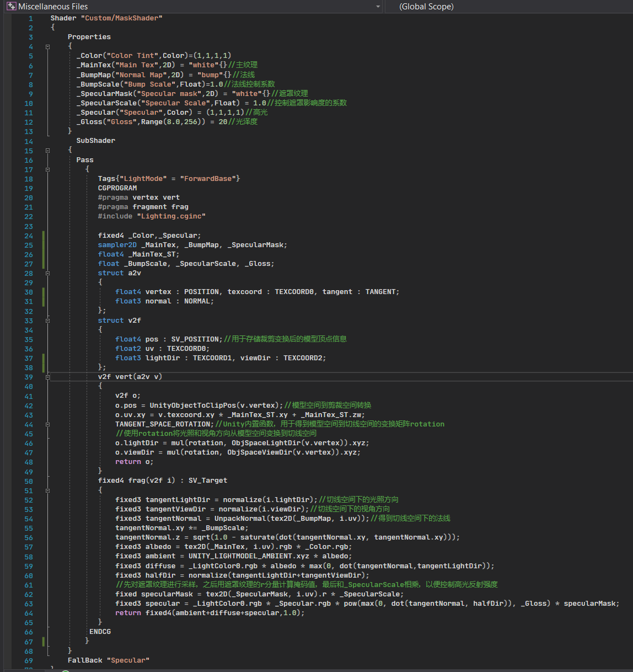Click the CGPROGRAM keyword on line 19
Screen dimensions: 633x672
tap(117, 188)
